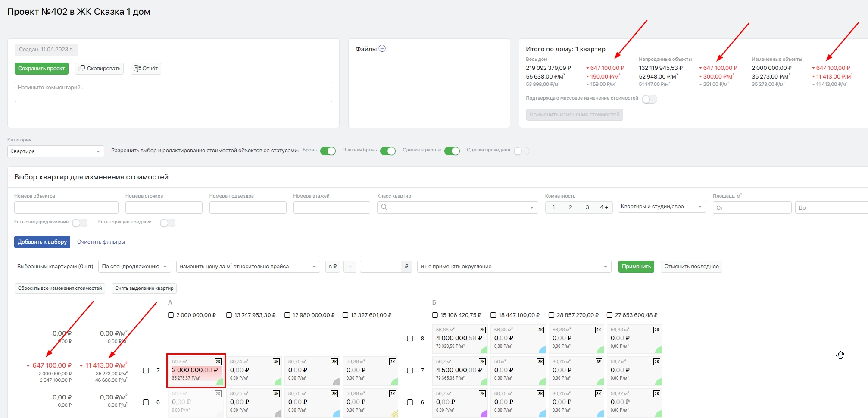868x418 pixels.
Task: Click 2К badge on the 2 000 000,00 ₽ apartment
Action: point(218,362)
